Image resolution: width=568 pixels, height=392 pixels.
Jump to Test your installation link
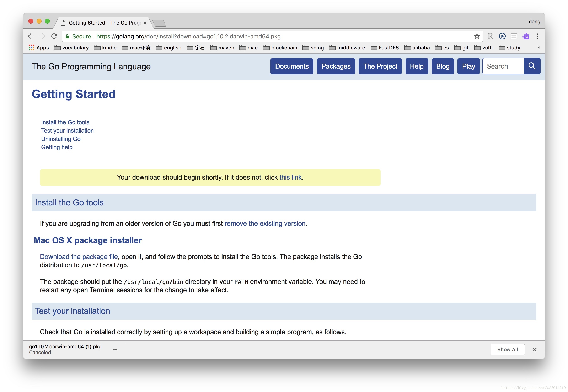pos(67,131)
